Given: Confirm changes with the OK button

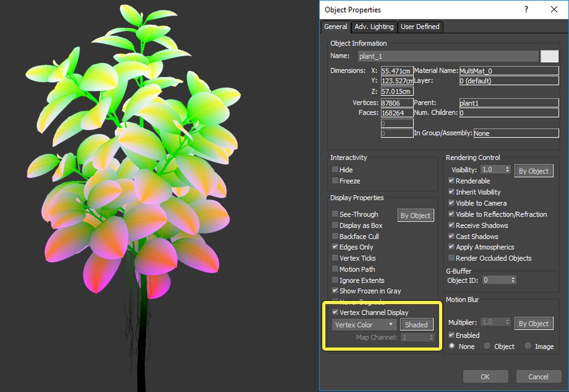Looking at the screenshot, I should (x=485, y=376).
